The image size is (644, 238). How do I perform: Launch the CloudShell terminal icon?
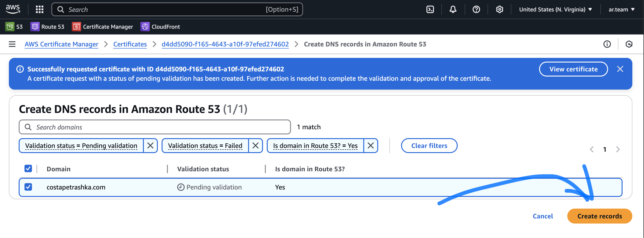[x=430, y=10]
